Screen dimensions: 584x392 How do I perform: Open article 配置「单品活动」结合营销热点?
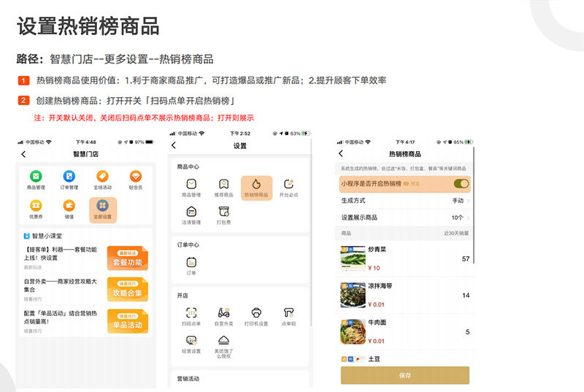(61, 317)
